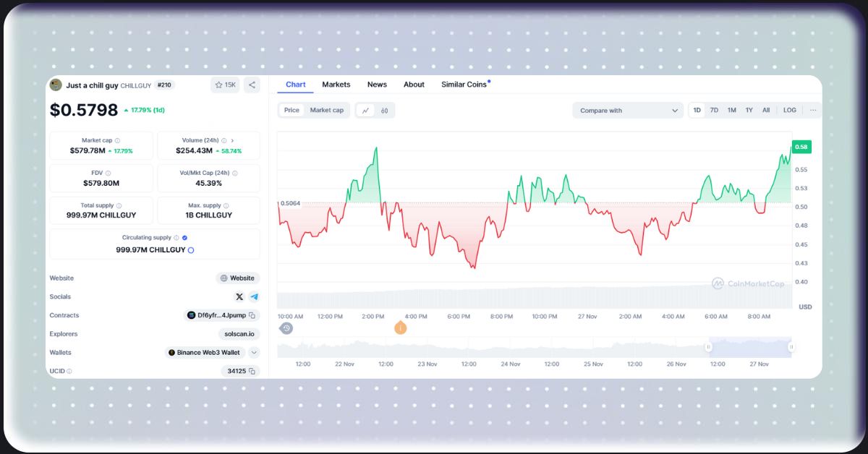
Task: Select the 7D timeframe option
Action: point(714,110)
